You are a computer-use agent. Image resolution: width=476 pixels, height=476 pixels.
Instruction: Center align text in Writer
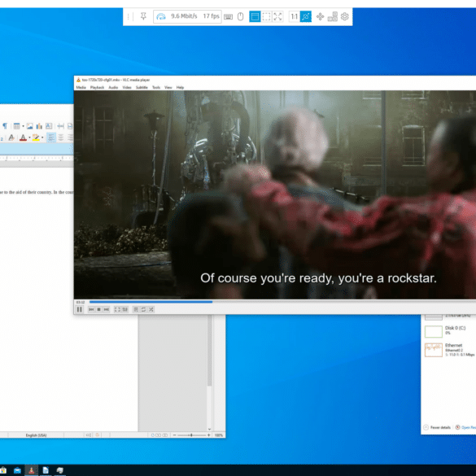(x=61, y=138)
